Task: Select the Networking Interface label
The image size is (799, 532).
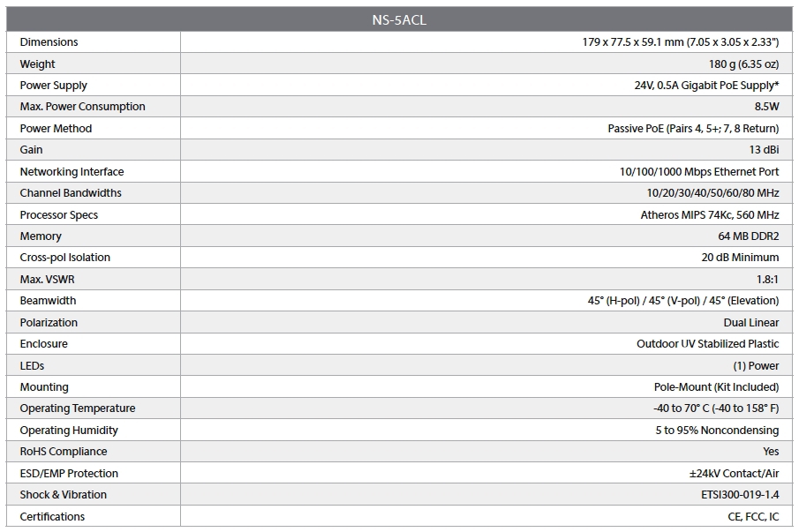Action: click(x=72, y=172)
